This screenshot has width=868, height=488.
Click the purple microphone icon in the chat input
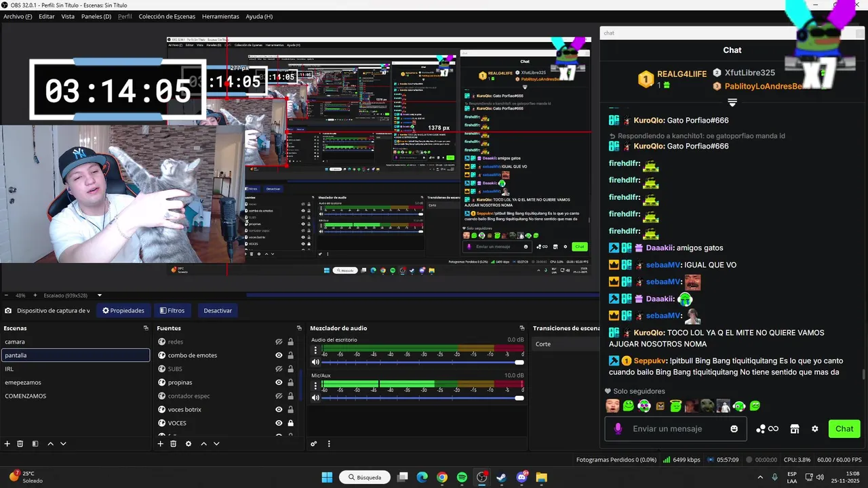pyautogui.click(x=618, y=428)
